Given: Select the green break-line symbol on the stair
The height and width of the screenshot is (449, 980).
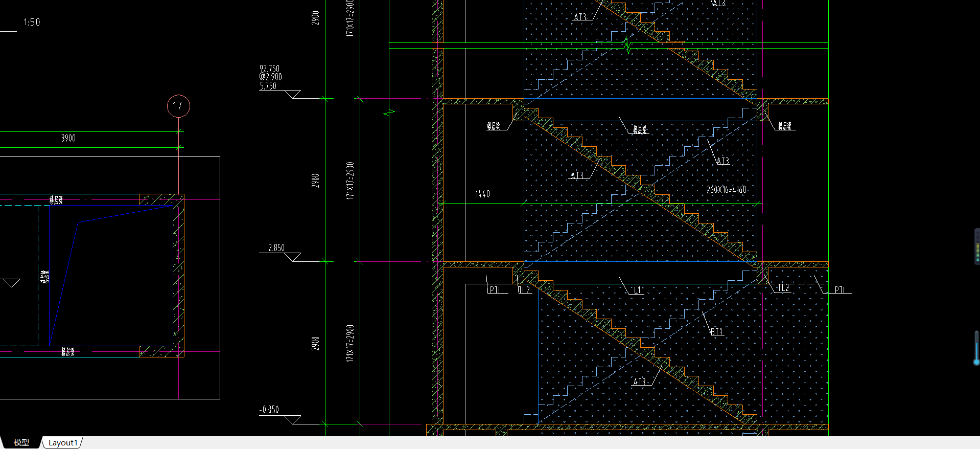Looking at the screenshot, I should tap(627, 46).
